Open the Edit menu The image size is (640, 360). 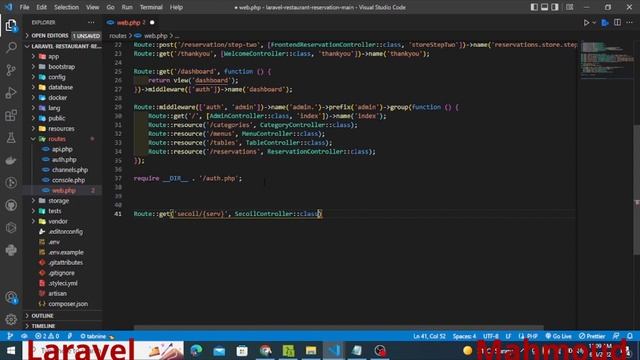point(41,7)
